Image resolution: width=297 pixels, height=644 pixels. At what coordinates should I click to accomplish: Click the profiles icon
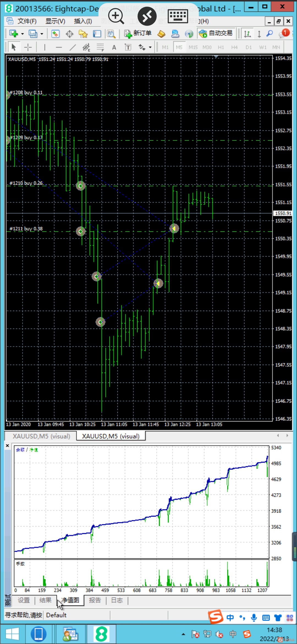click(x=33, y=34)
